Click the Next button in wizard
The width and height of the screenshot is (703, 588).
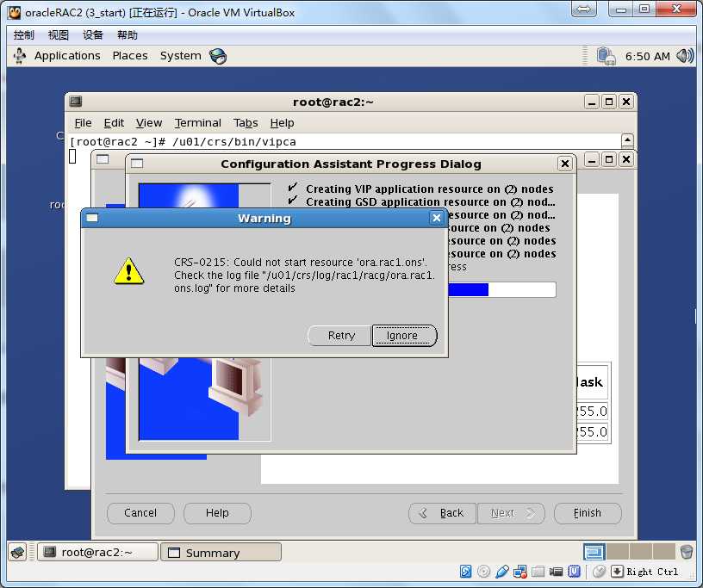click(x=511, y=513)
